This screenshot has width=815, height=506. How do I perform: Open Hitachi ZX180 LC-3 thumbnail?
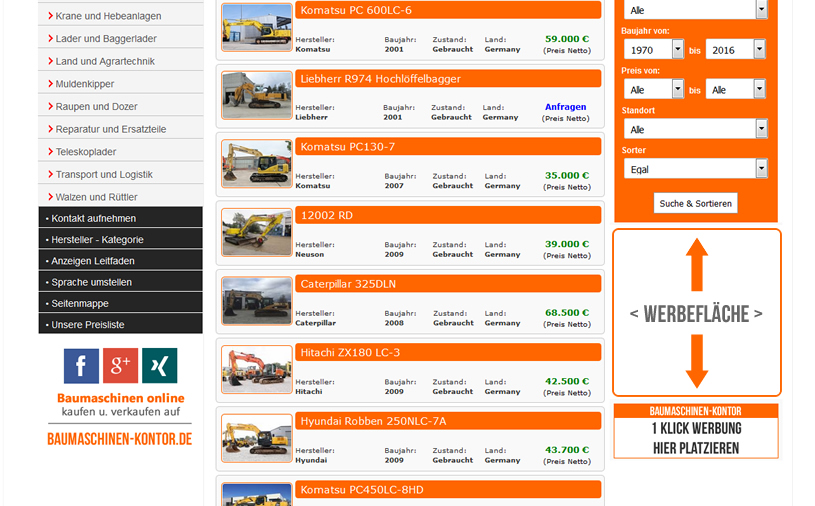pyautogui.click(x=257, y=369)
